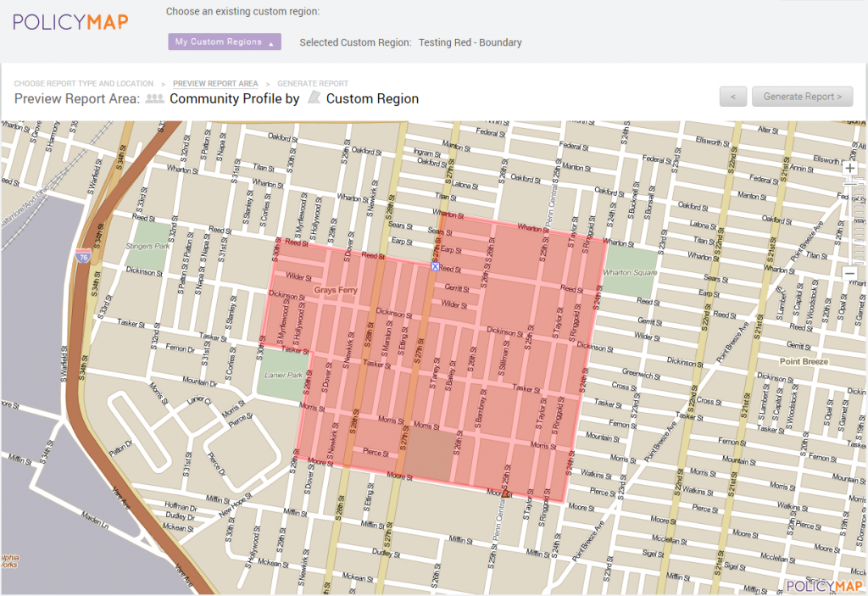This screenshot has height=596, width=868.
Task: Click the Alter St street label
Action: tap(768, 131)
